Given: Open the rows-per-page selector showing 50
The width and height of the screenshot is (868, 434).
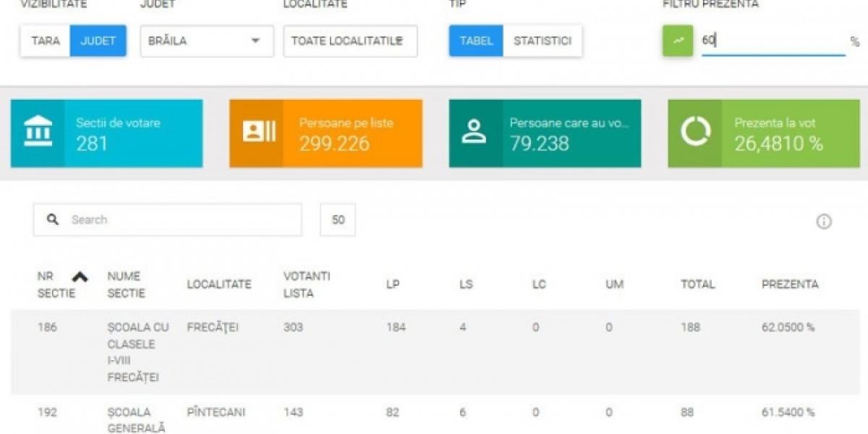Looking at the screenshot, I should 338,220.
